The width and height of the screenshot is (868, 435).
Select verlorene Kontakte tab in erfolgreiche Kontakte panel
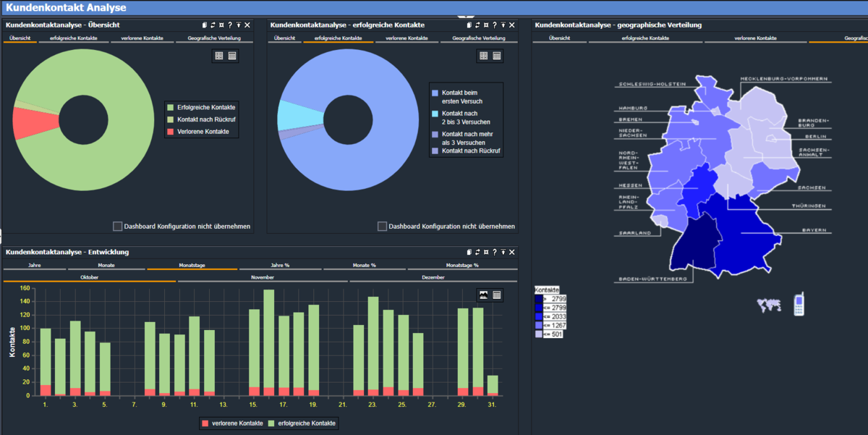[407, 38]
